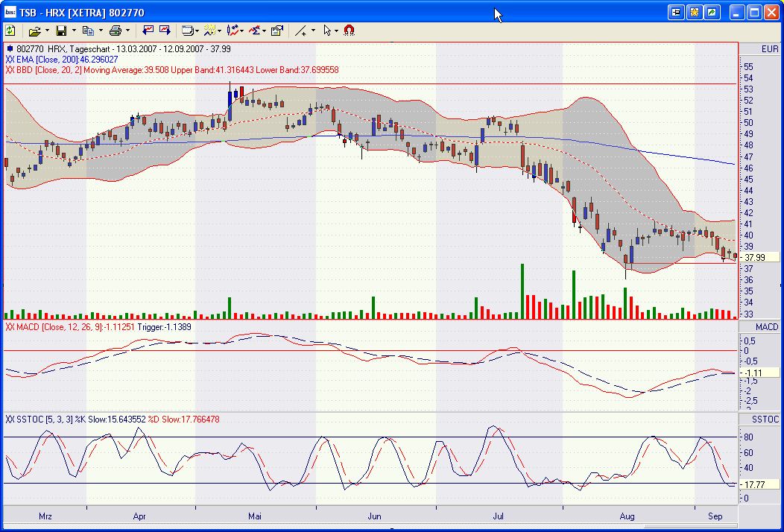Click the panel list icon in the title bar
This screenshot has width=784, height=532.
676,12
